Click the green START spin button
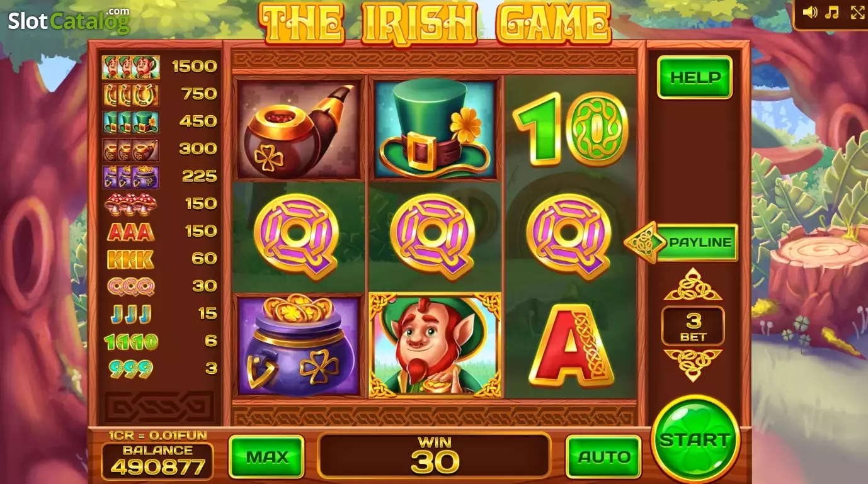Viewport: 868px width, 484px height. click(x=695, y=440)
